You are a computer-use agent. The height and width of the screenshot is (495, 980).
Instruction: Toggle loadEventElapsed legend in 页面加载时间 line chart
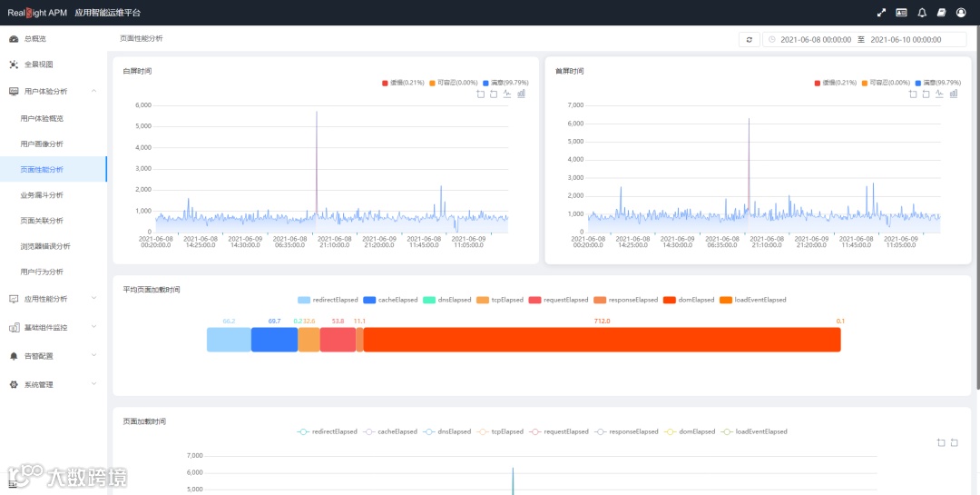(x=754, y=431)
